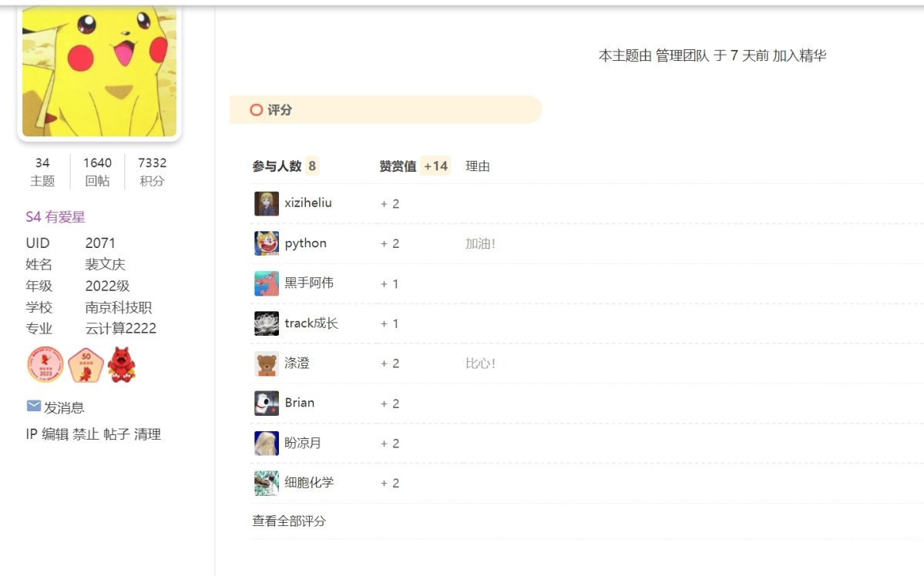The width and height of the screenshot is (924, 576).
Task: Click the + 2 score in Brian row
Action: [389, 404]
